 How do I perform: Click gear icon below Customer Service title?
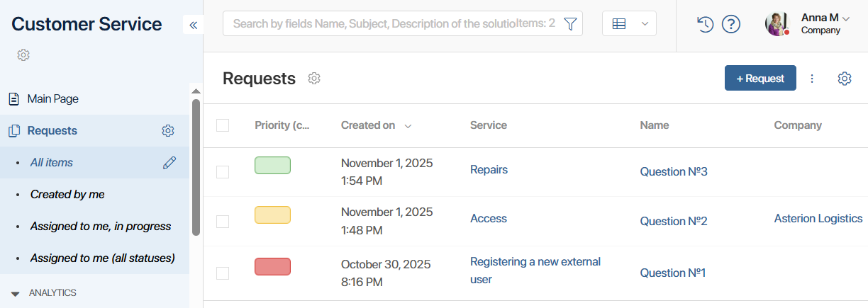click(23, 55)
